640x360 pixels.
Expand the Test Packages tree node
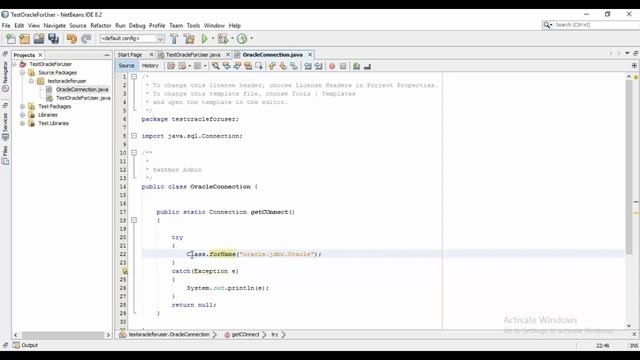[22, 107]
